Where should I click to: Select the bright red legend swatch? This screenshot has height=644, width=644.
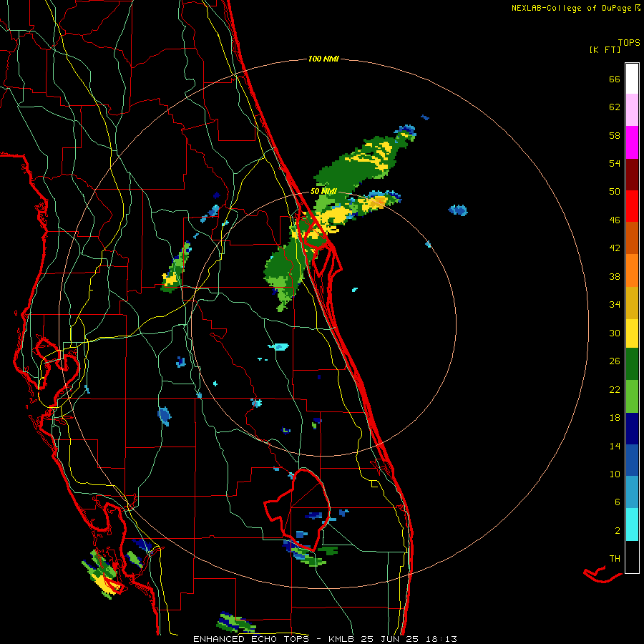tap(632, 206)
